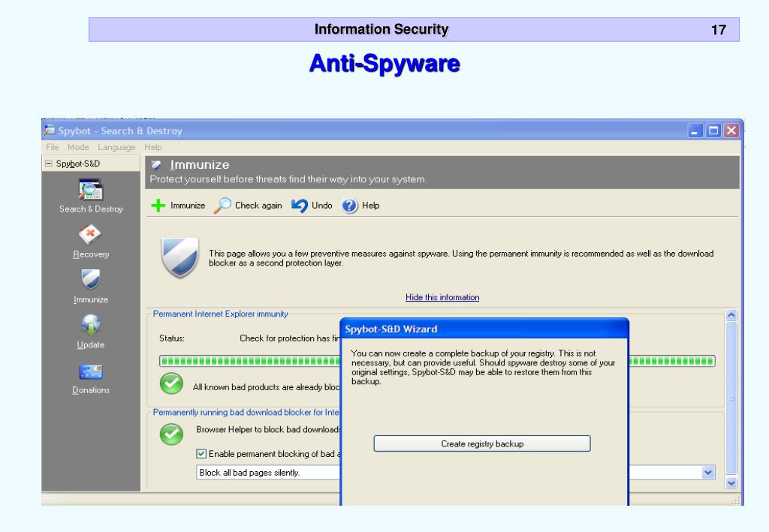Open the Donations card icon

(91, 372)
